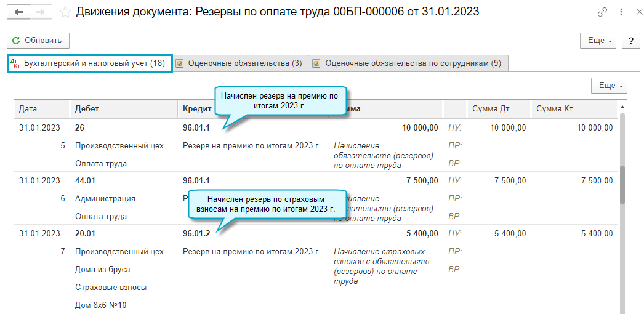Copy link using the chain icon
644x314 pixels.
tap(602, 12)
